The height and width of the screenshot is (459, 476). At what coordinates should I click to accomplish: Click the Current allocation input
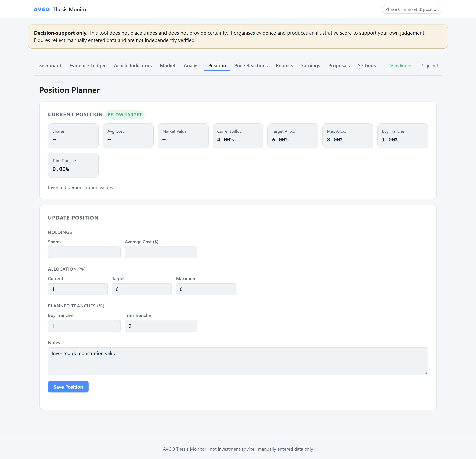[x=78, y=289]
